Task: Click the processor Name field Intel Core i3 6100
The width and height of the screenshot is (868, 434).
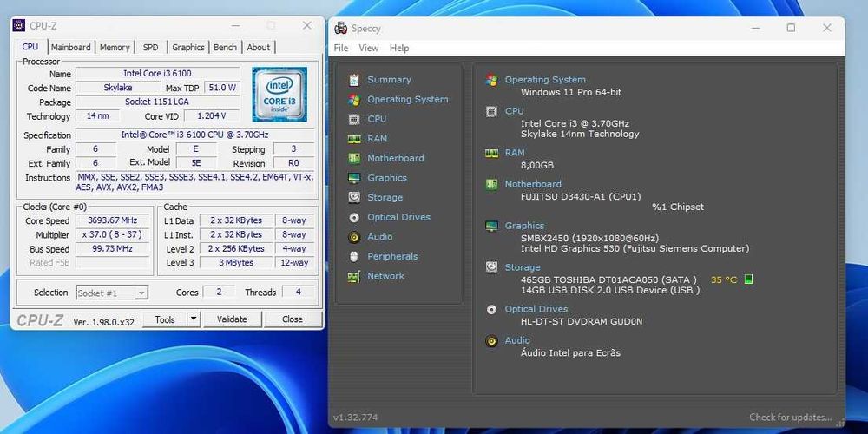Action: point(158,73)
